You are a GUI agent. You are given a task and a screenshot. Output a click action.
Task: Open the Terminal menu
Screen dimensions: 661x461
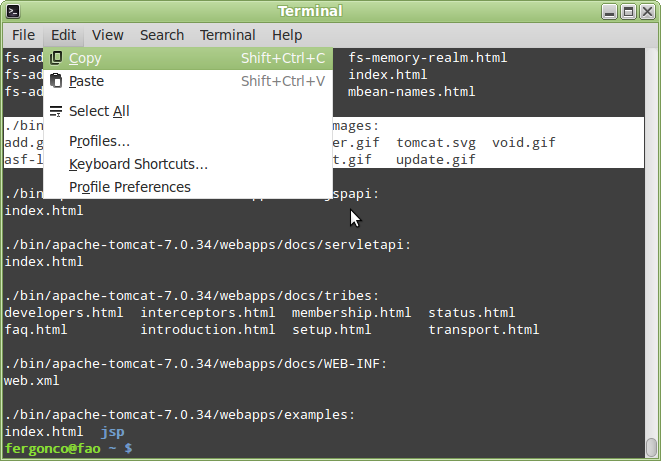[x=228, y=35]
